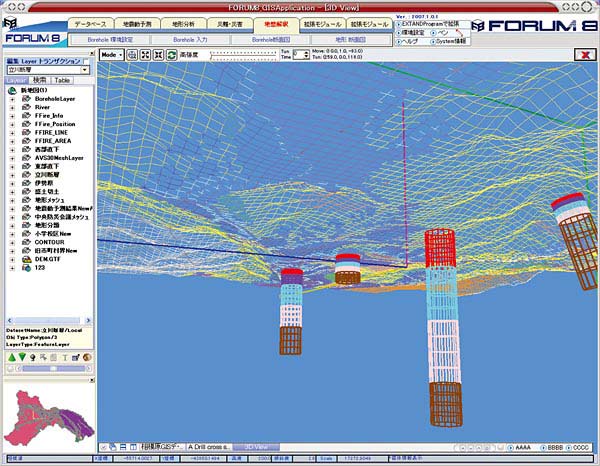Click the layer tree horizontal scrollbar
Screen dimensions: 600x466
[49, 320]
